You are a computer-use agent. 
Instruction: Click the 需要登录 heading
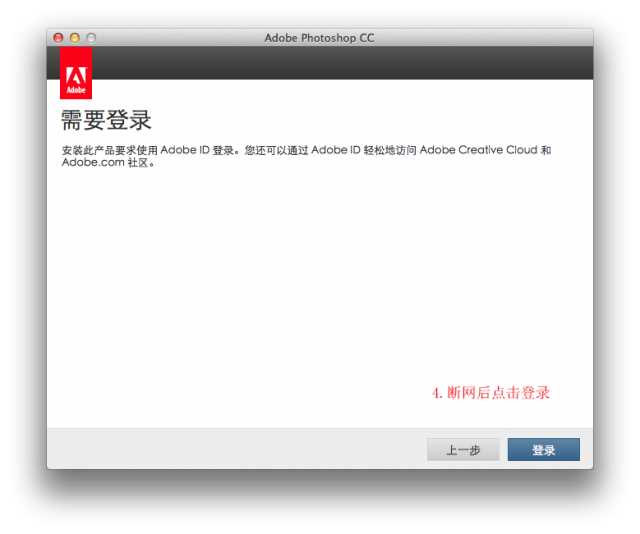pos(106,120)
